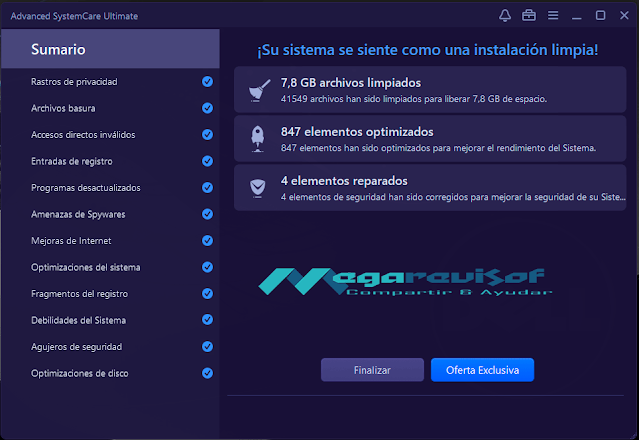Click the checkmark next to Programas desactualizados
This screenshot has width=639, height=440.
tap(207, 187)
